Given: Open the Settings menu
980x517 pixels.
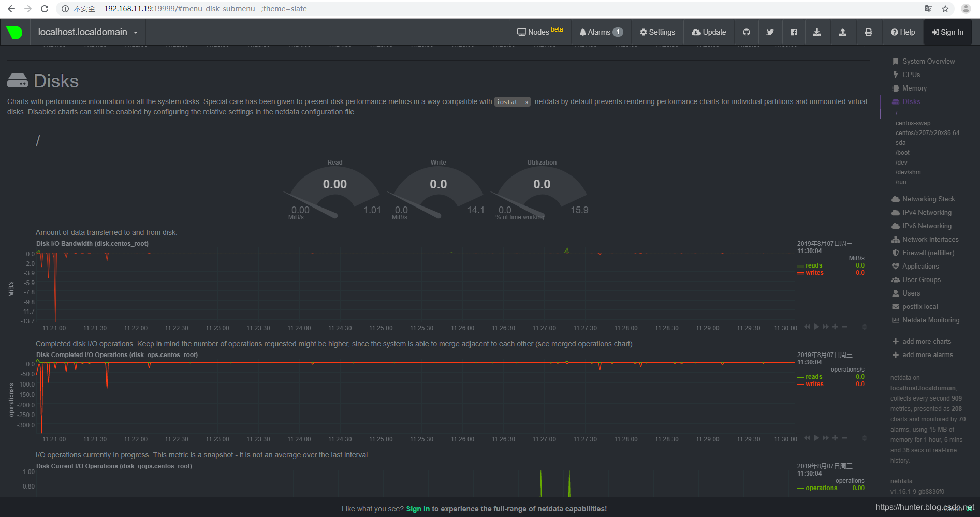Looking at the screenshot, I should pyautogui.click(x=657, y=32).
